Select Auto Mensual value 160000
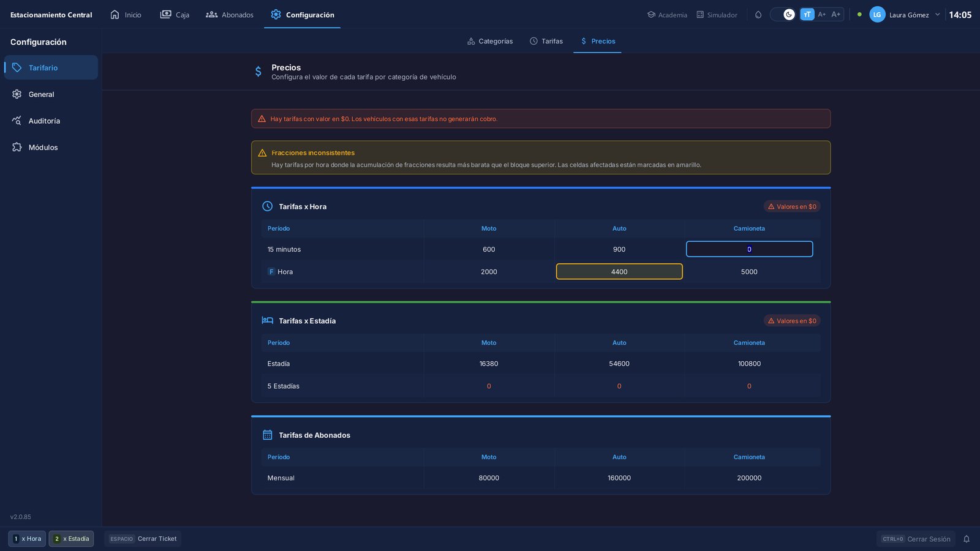The height and width of the screenshot is (551, 980). point(619,478)
